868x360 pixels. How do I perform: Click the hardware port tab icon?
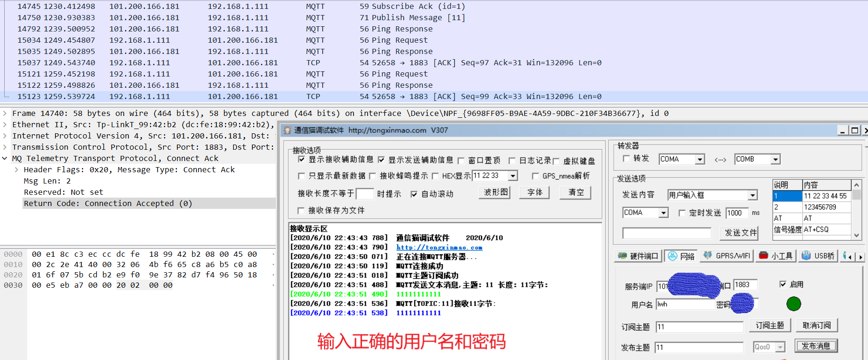click(622, 256)
